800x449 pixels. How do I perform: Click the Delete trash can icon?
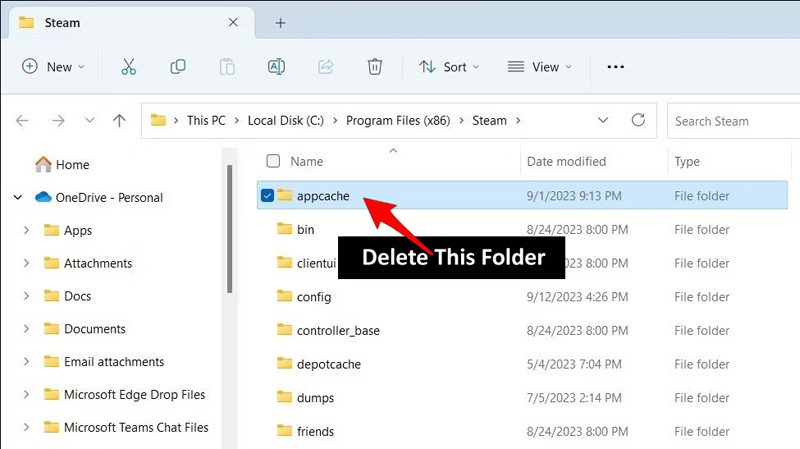tap(374, 67)
